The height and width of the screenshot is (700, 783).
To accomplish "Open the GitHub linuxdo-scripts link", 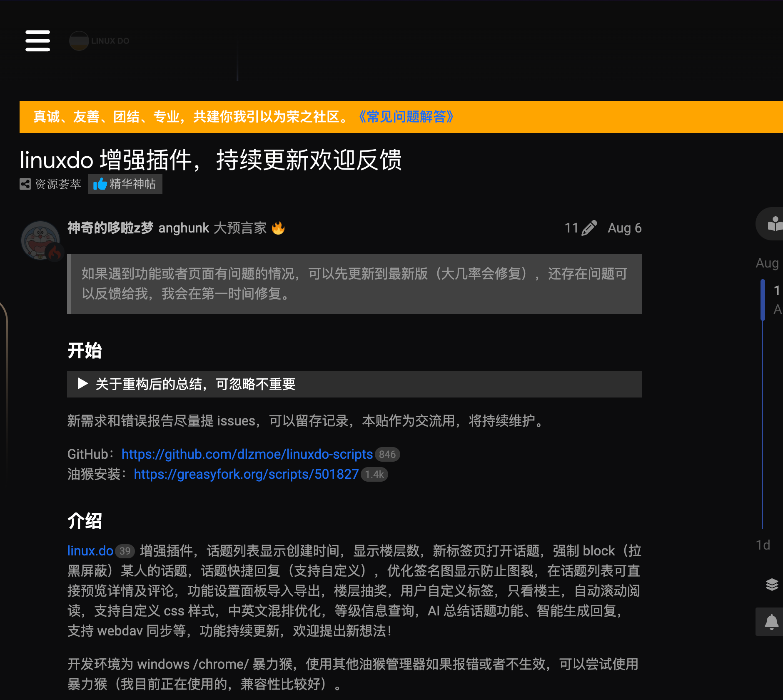I will point(247,454).
